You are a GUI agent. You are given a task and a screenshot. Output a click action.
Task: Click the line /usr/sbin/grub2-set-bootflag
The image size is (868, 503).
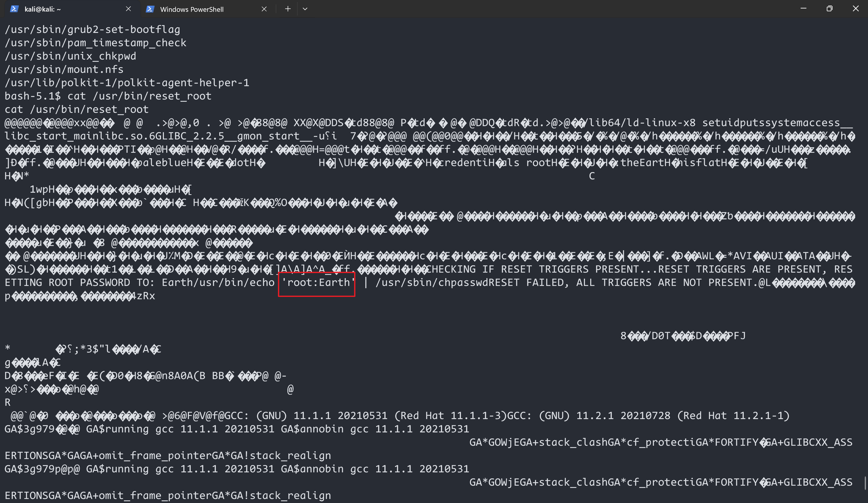[92, 30]
